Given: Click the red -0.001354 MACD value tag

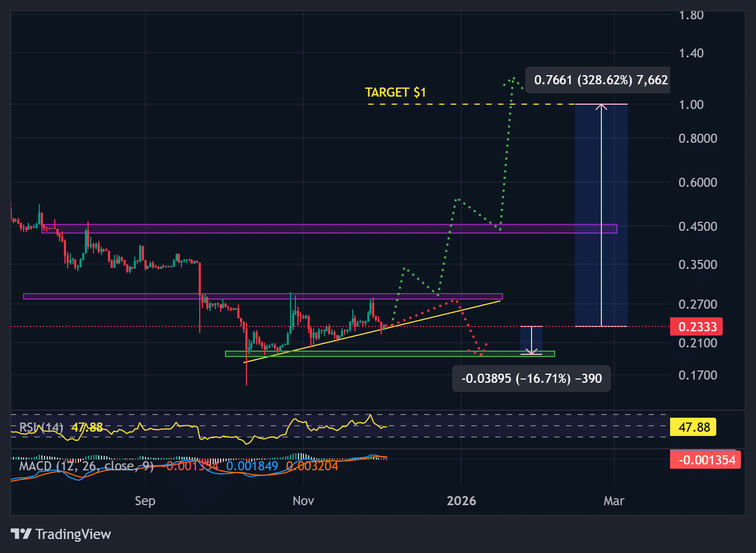Looking at the screenshot, I should pyautogui.click(x=706, y=460).
